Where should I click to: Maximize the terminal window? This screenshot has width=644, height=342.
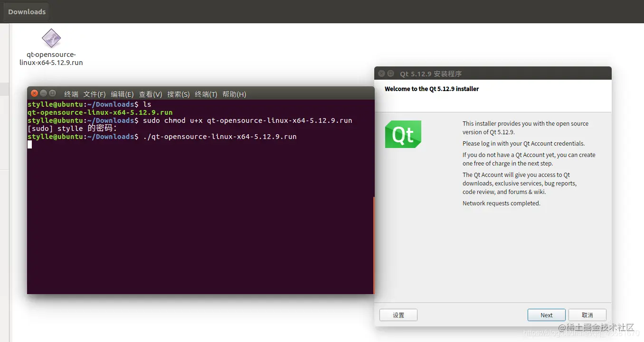pyautogui.click(x=53, y=93)
